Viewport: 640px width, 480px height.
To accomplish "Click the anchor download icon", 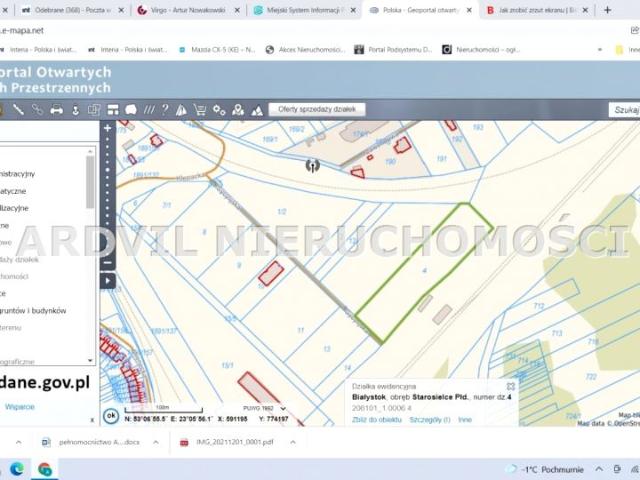I will coord(76,109).
